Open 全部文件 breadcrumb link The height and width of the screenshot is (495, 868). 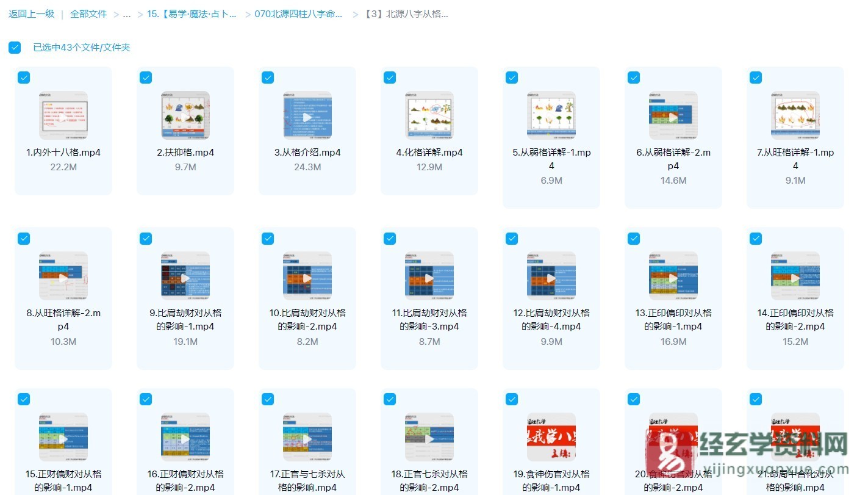pyautogui.click(x=88, y=13)
